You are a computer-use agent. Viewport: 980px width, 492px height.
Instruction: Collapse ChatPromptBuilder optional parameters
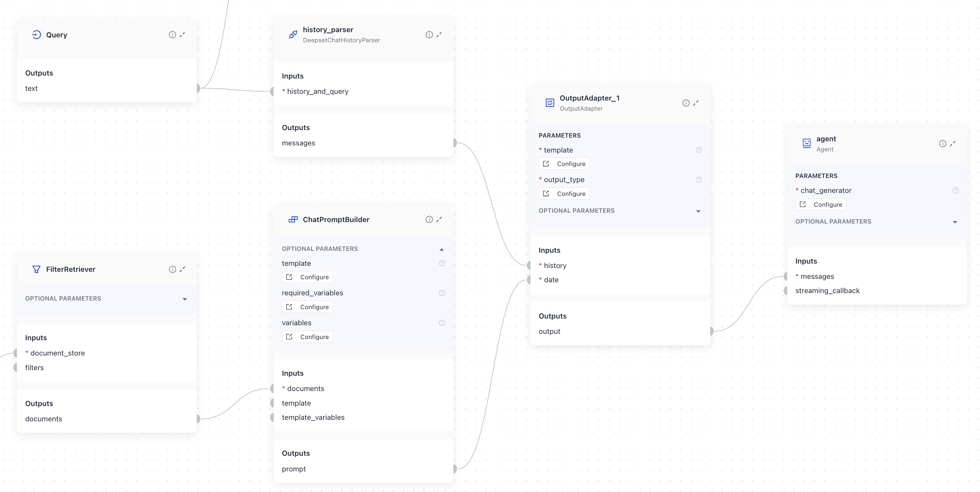click(x=441, y=249)
